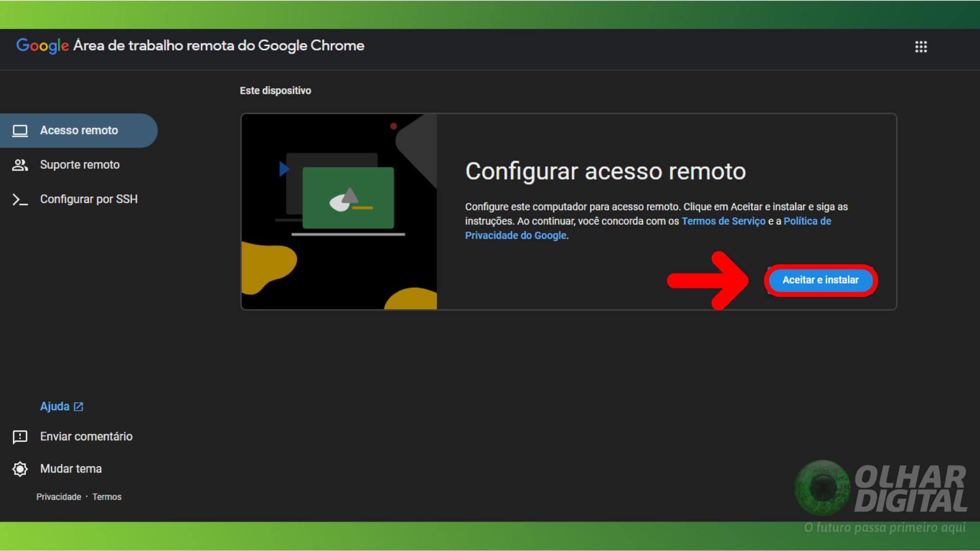
Task: Click Enviar comentário in the sidebar
Action: (86, 437)
